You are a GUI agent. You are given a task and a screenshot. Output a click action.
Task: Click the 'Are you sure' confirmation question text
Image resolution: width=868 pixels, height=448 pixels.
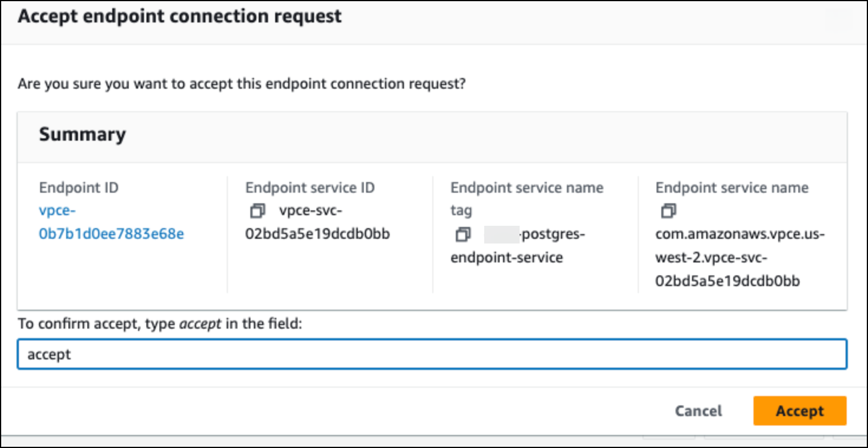(242, 84)
